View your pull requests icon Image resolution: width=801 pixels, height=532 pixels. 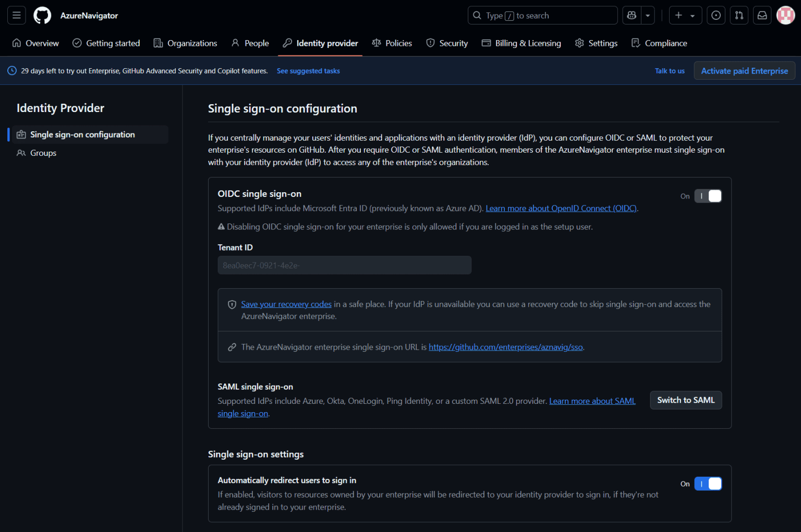(x=738, y=15)
